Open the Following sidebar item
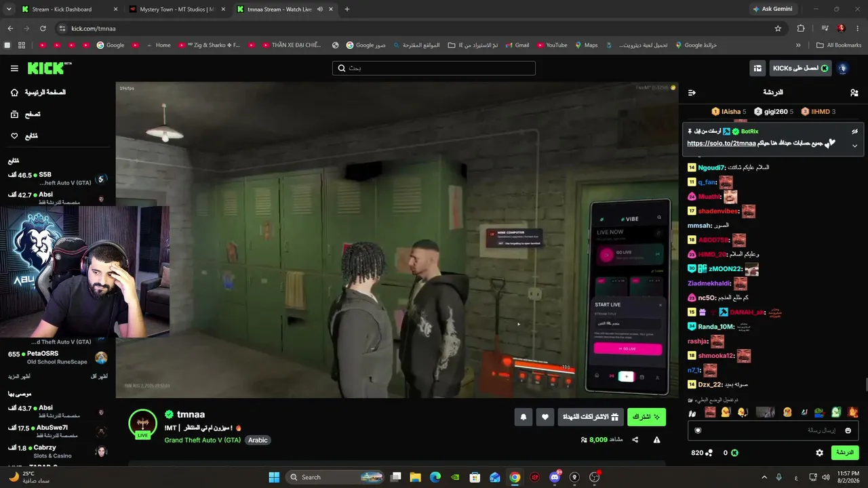 click(x=24, y=136)
